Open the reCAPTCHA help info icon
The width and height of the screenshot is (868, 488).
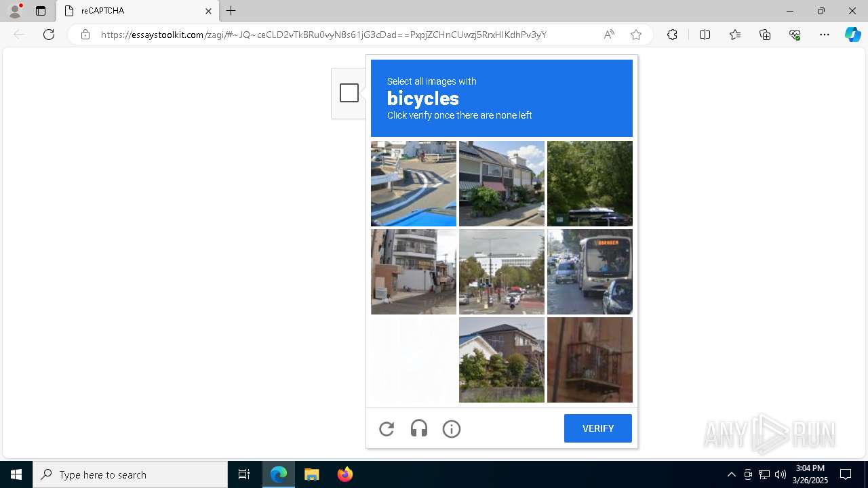tap(452, 428)
